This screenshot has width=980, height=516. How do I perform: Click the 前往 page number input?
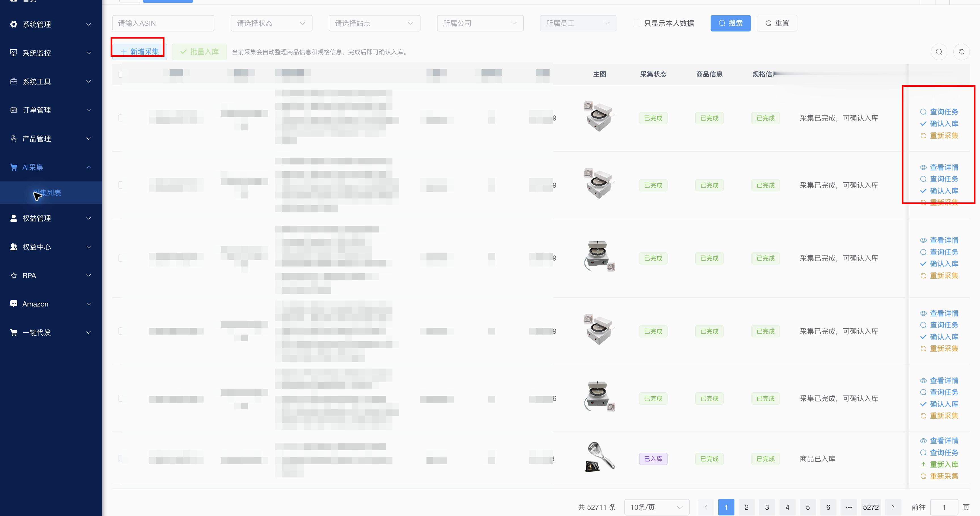pos(944,507)
